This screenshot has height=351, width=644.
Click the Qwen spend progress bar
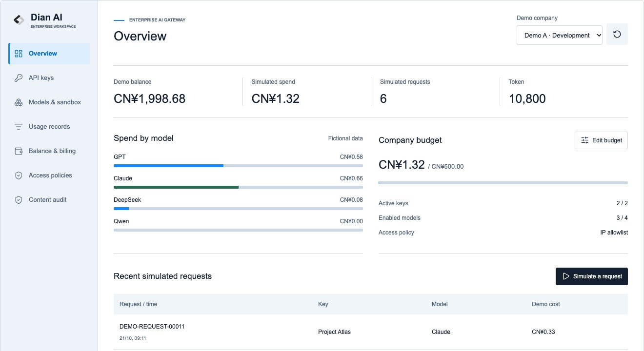tap(238, 230)
